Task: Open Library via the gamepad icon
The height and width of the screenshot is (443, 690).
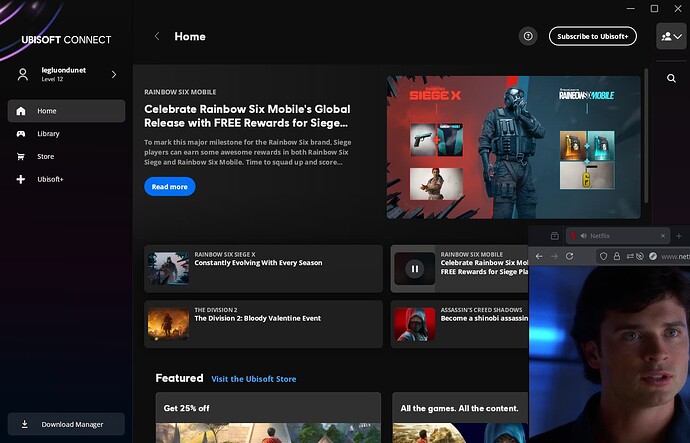Action: coord(21,133)
